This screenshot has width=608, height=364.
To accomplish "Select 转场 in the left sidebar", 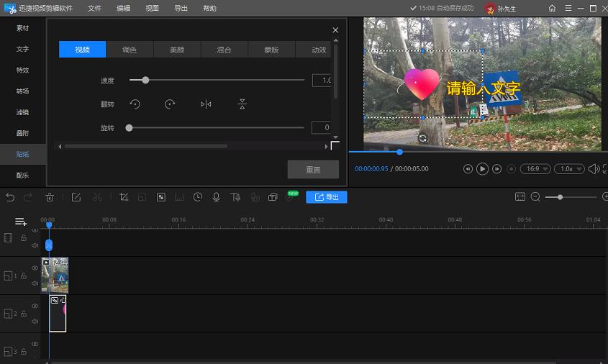I will click(x=22, y=91).
